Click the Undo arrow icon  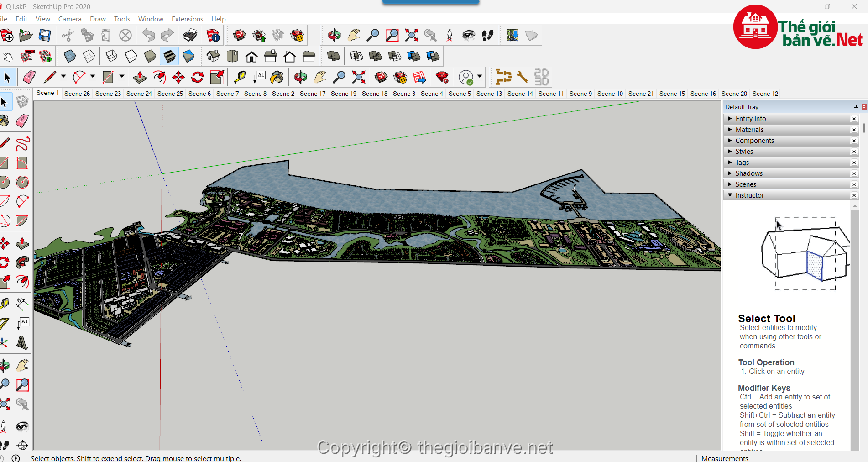click(x=148, y=36)
